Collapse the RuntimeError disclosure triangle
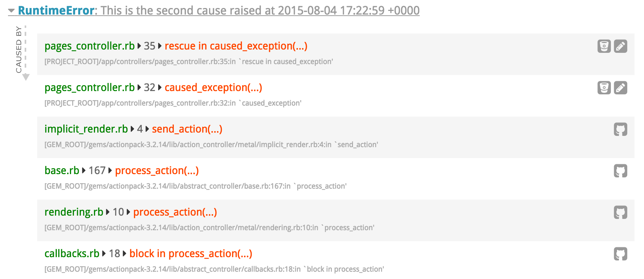This screenshot has width=644, height=279. 12,11
